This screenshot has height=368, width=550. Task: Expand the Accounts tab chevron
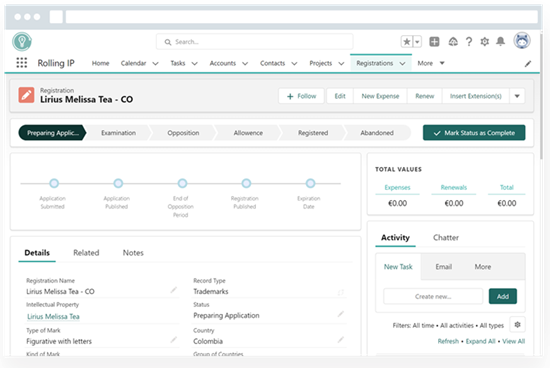pos(245,63)
